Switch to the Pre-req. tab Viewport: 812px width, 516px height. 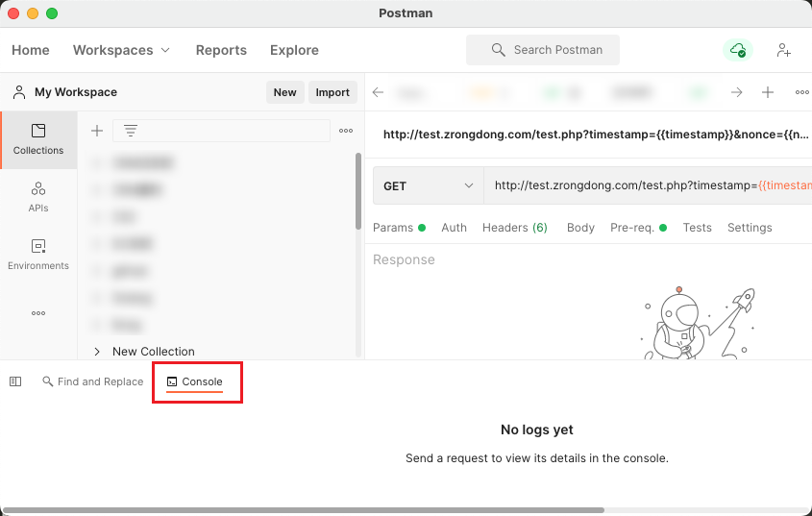click(x=638, y=228)
